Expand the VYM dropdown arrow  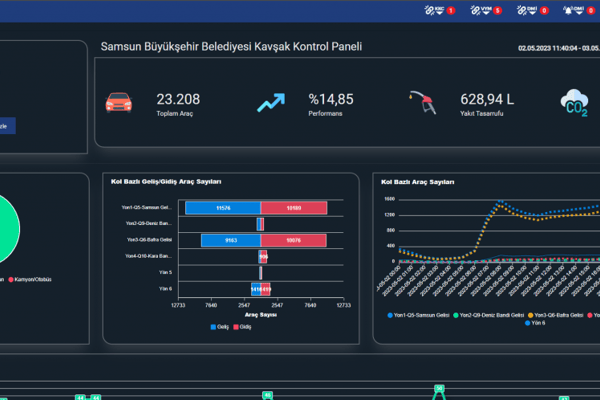coord(486,13)
